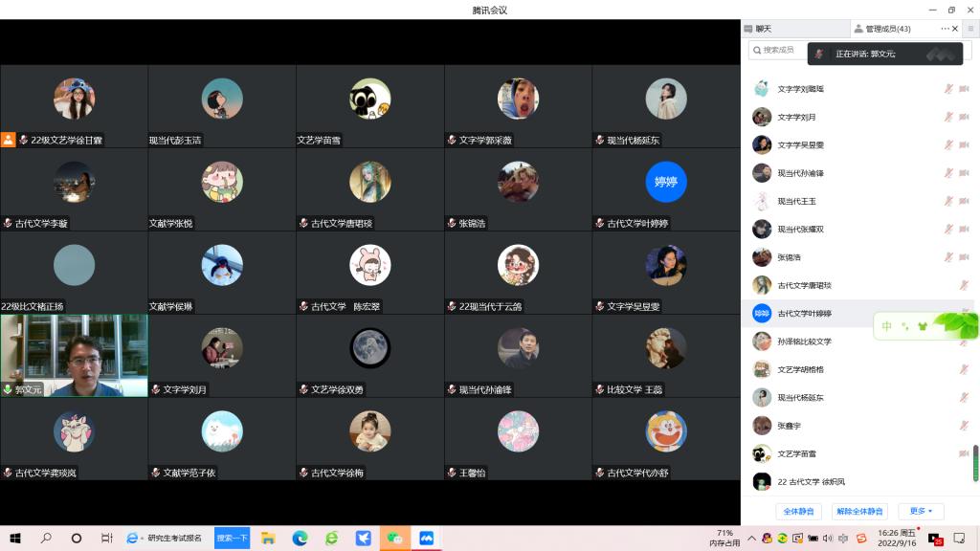This screenshot has height=551, width=980.
Task: Unmute 文艺学胡格格 via microphone icon
Action: [964, 369]
